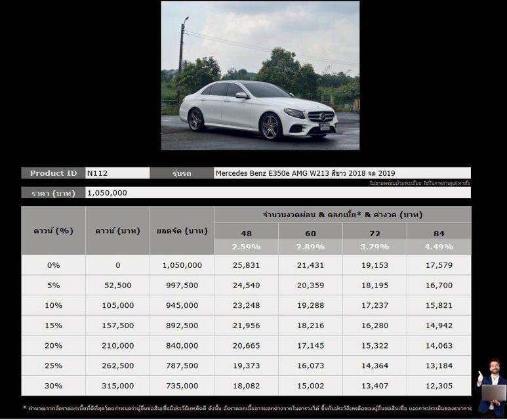Click monthly payment 18,195
The height and width of the screenshot is (420, 507).
(375, 285)
